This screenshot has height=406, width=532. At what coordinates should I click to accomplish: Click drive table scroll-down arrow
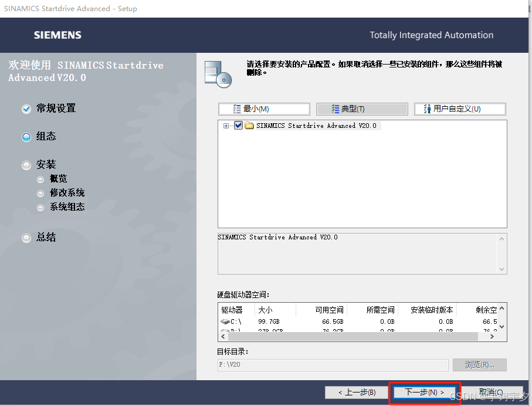502,327
